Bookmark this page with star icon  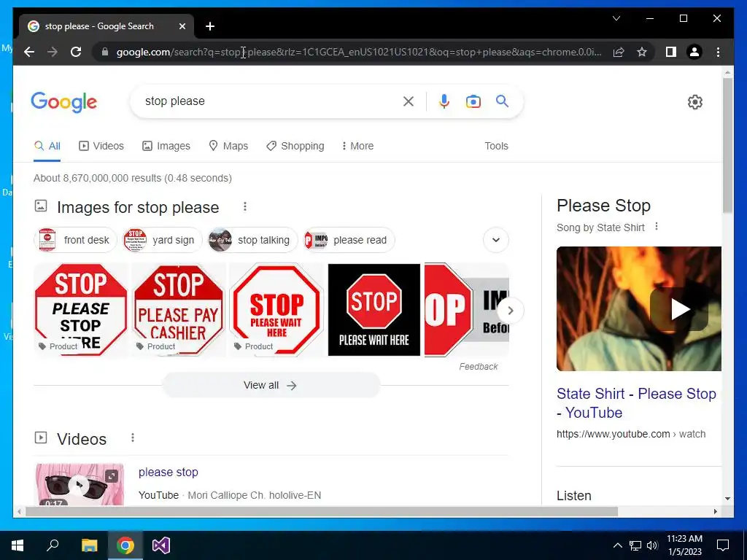pos(642,52)
